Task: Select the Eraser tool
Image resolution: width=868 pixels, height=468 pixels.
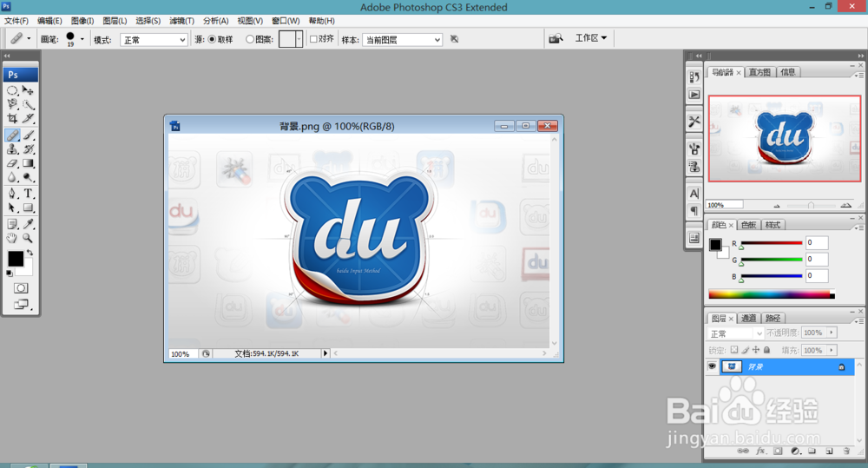Action: tap(12, 163)
